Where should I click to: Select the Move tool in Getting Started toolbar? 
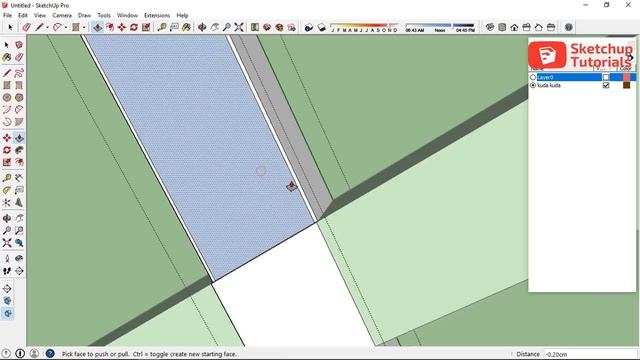pos(122,27)
